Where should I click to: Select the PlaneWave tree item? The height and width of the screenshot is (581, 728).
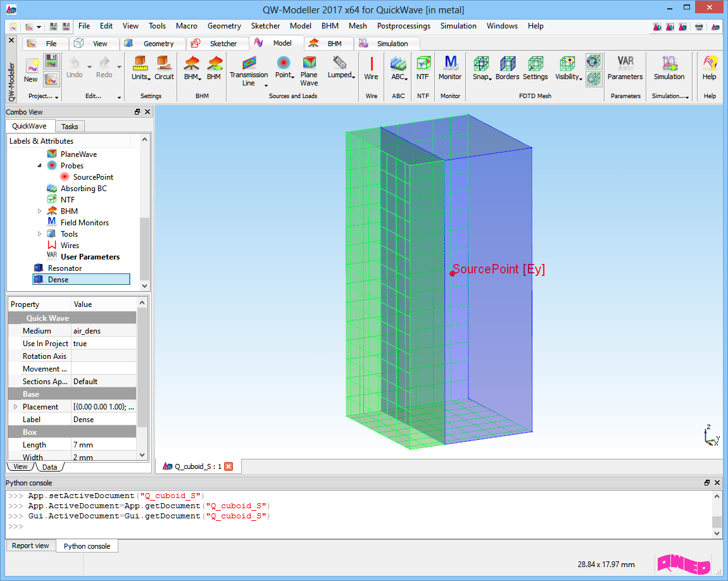point(78,154)
